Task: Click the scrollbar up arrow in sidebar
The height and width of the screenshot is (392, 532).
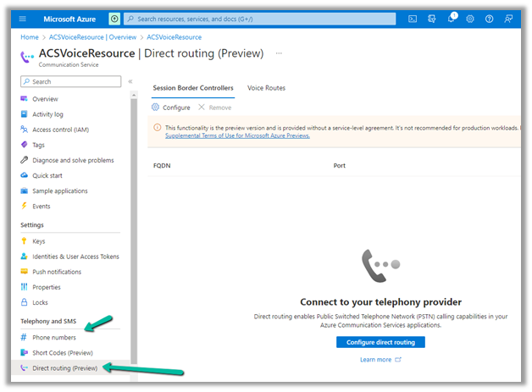Action: pyautogui.click(x=134, y=95)
